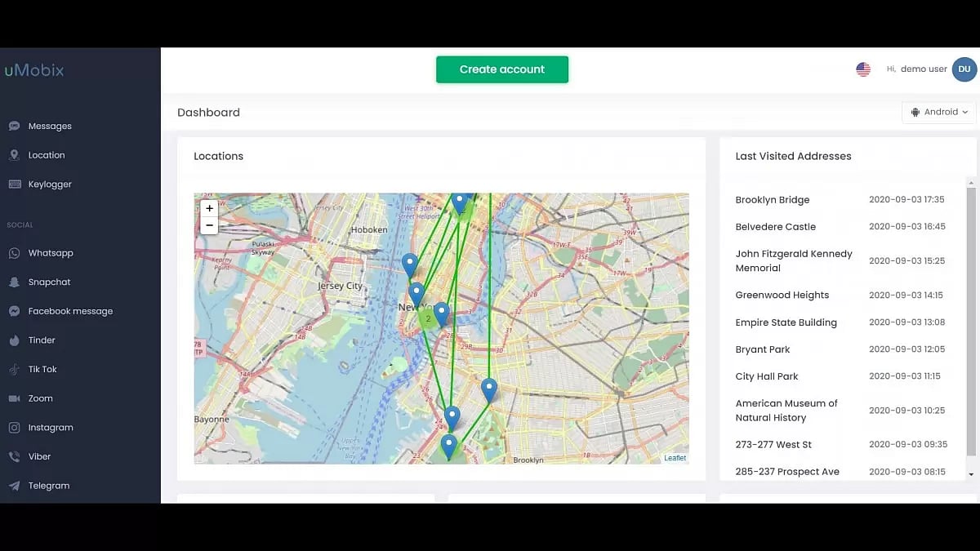Open the Leaflet attribution link
Image resolution: width=980 pixels, height=551 pixels.
(x=675, y=457)
